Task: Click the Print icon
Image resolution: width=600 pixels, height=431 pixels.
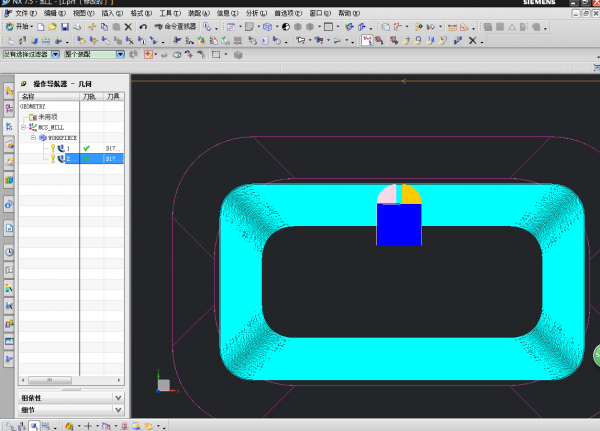Action: 77,27
